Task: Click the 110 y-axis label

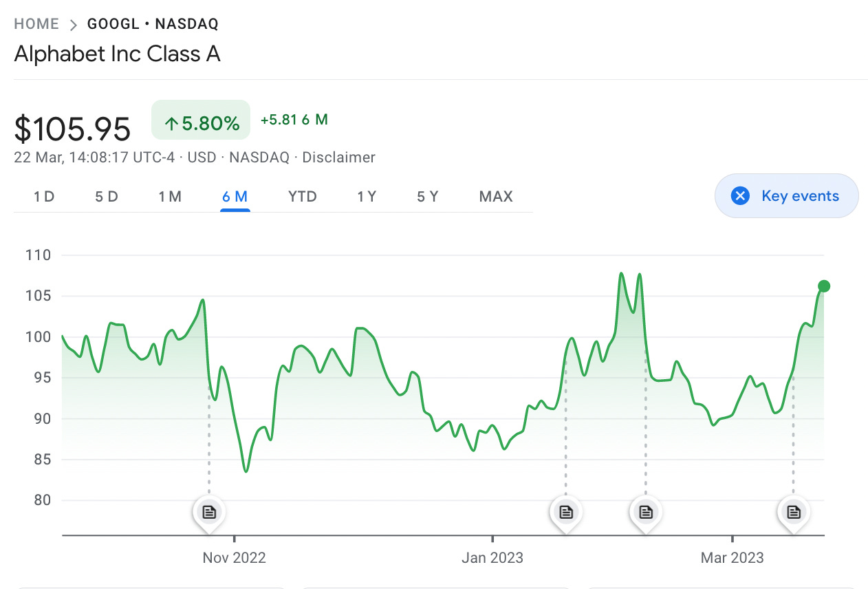Action: click(38, 255)
